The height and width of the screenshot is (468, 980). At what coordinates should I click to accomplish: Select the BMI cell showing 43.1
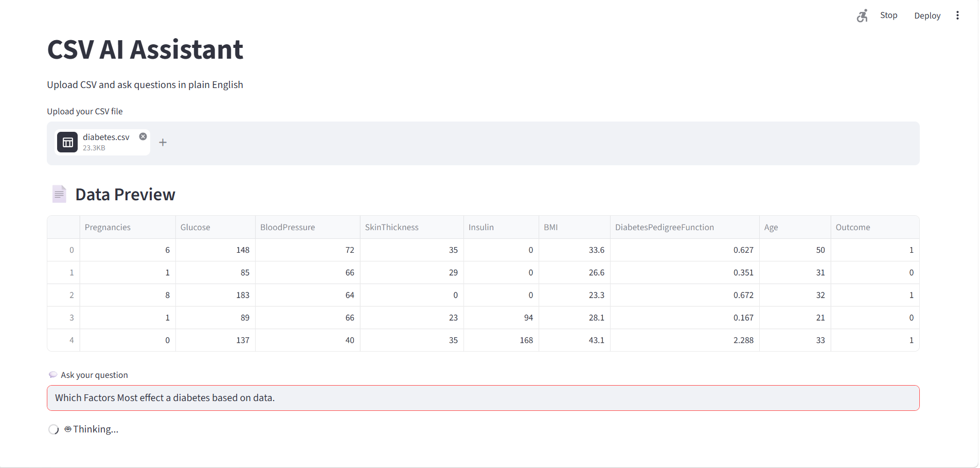point(575,340)
